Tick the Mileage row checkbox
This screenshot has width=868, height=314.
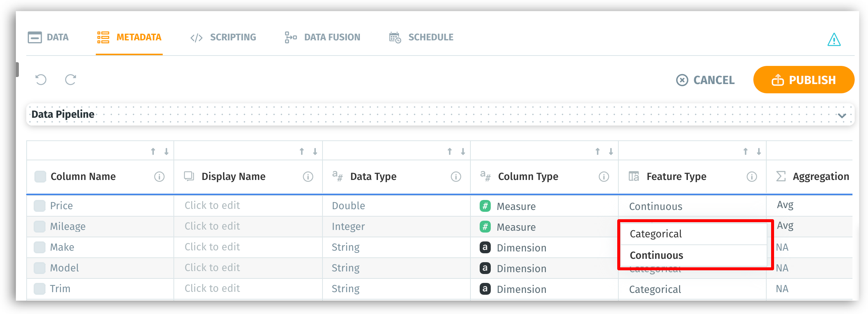(x=40, y=227)
